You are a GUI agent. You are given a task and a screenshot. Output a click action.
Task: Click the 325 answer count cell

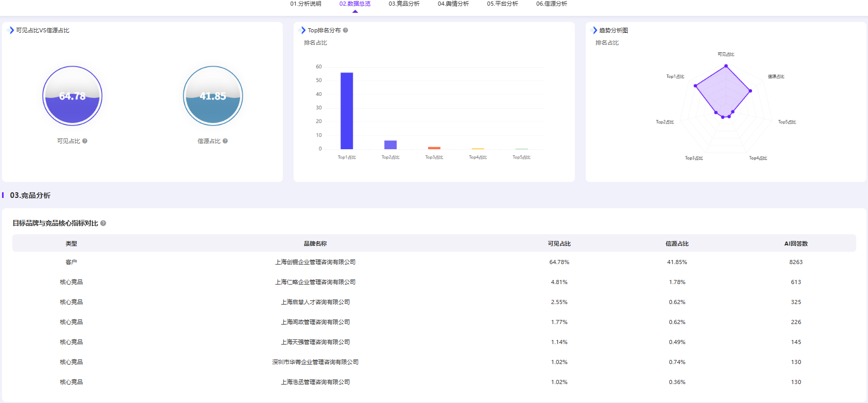(796, 302)
